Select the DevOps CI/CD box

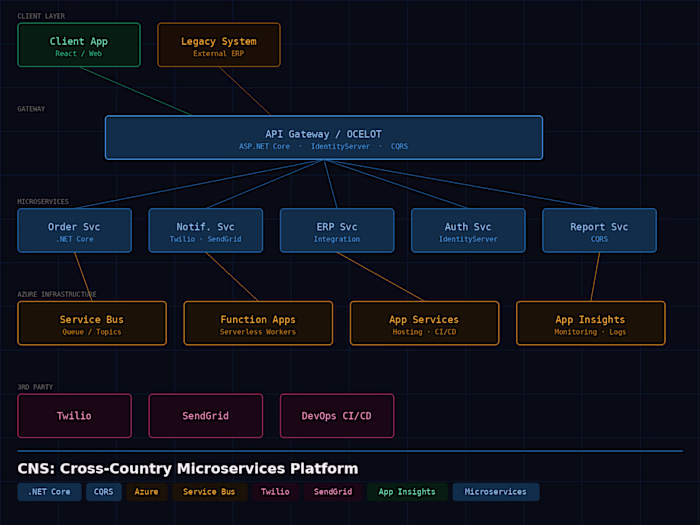336,415
